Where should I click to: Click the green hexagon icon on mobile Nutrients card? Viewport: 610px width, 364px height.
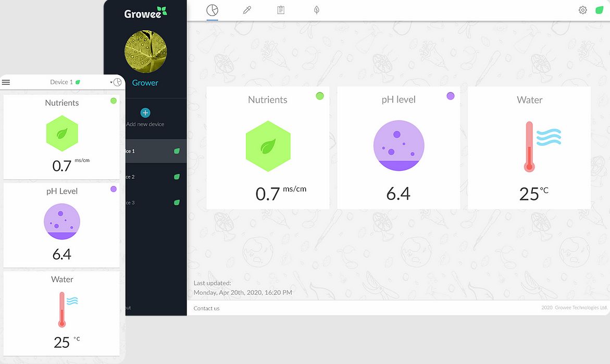click(x=62, y=133)
